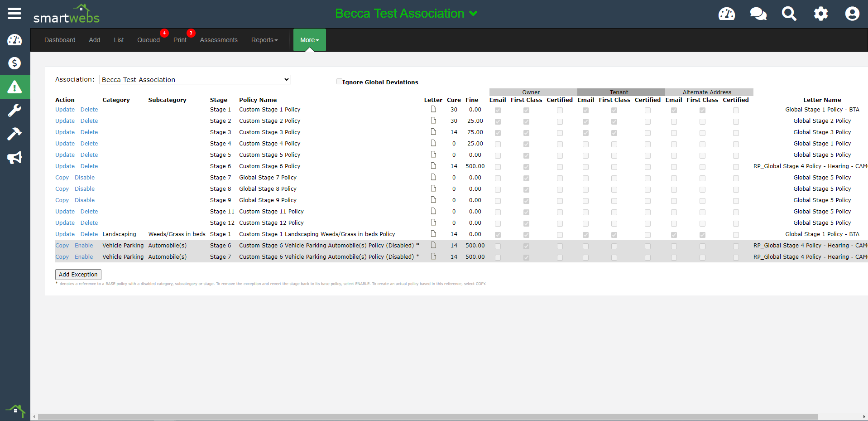
Task: Open letter icon for Global Stage 9 Policy
Action: (x=433, y=200)
